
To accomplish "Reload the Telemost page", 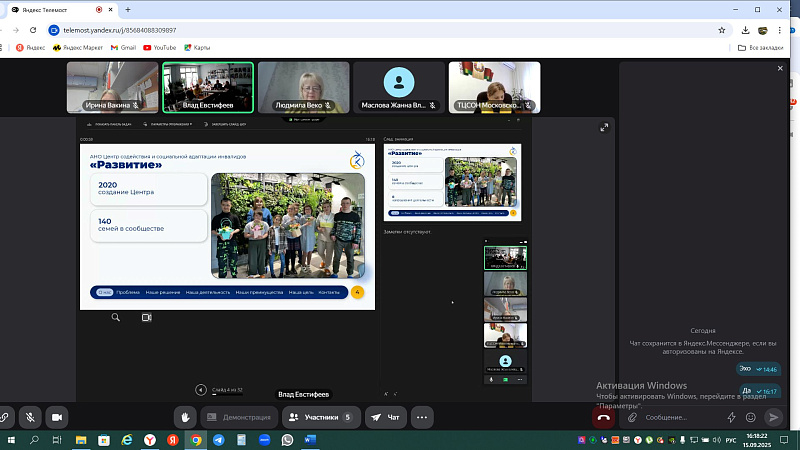I will pyautogui.click(x=33, y=30).
